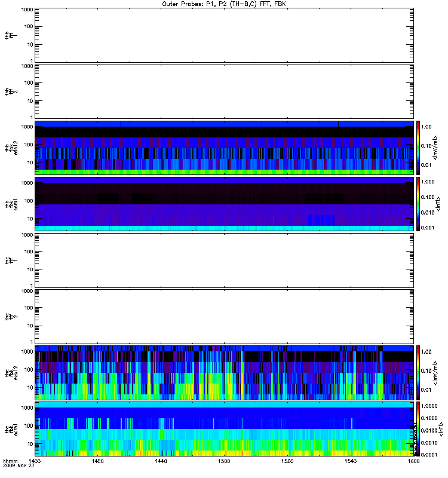Click the color bar of the thb fbk scm1 panel
The width and height of the screenshot is (448, 478).
coord(418,204)
